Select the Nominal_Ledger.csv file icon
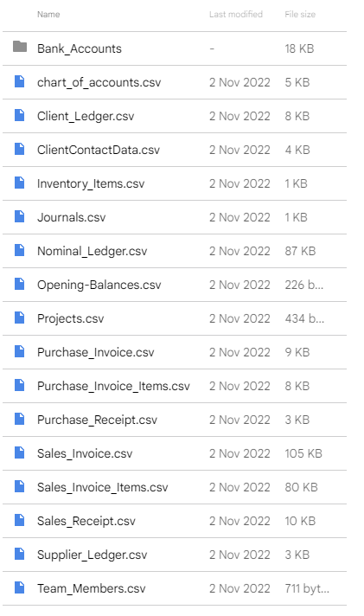This screenshot has height=616, width=364. pyautogui.click(x=19, y=251)
